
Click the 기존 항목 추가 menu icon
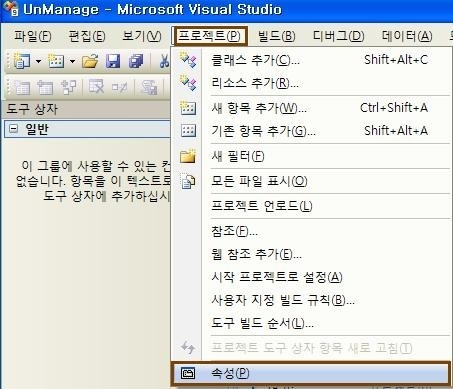(x=188, y=131)
